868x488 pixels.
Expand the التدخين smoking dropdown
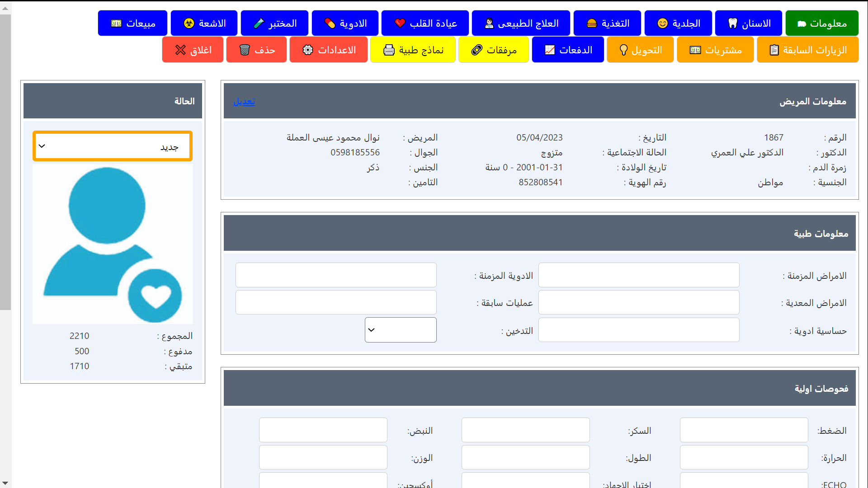pyautogui.click(x=401, y=330)
